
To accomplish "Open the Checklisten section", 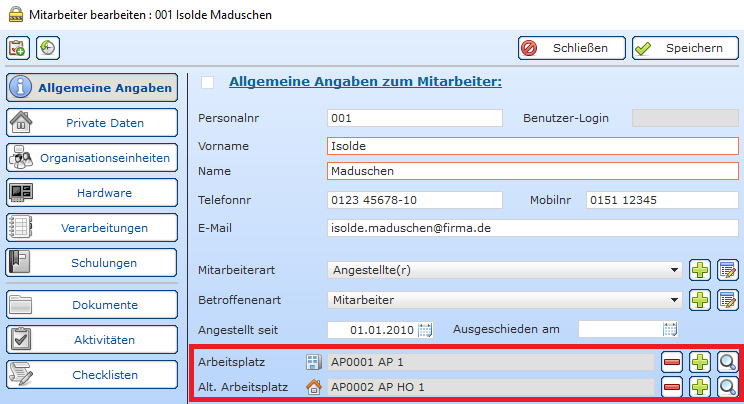I will point(92,375).
